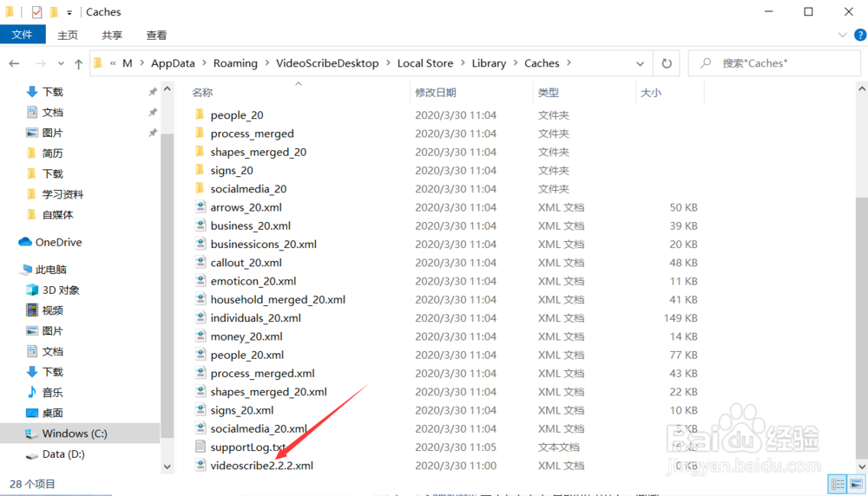Click the search Caches input field
868x496 pixels.
tap(775, 63)
